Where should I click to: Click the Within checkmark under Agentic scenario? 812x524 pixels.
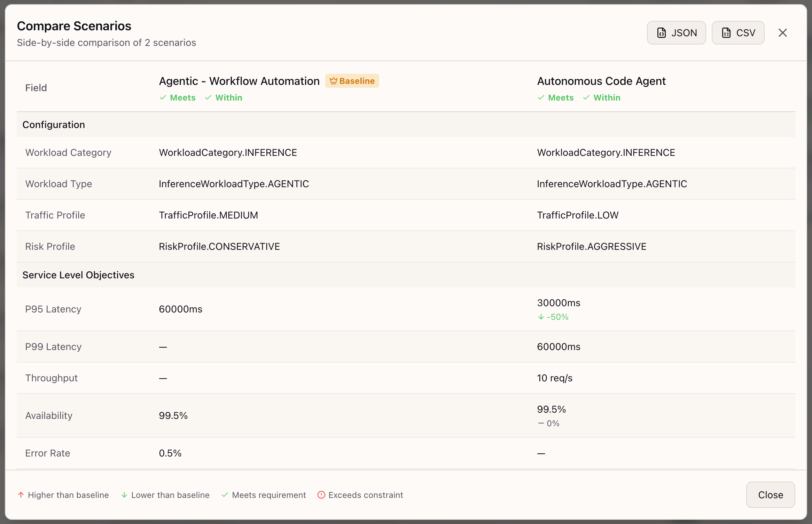(224, 98)
